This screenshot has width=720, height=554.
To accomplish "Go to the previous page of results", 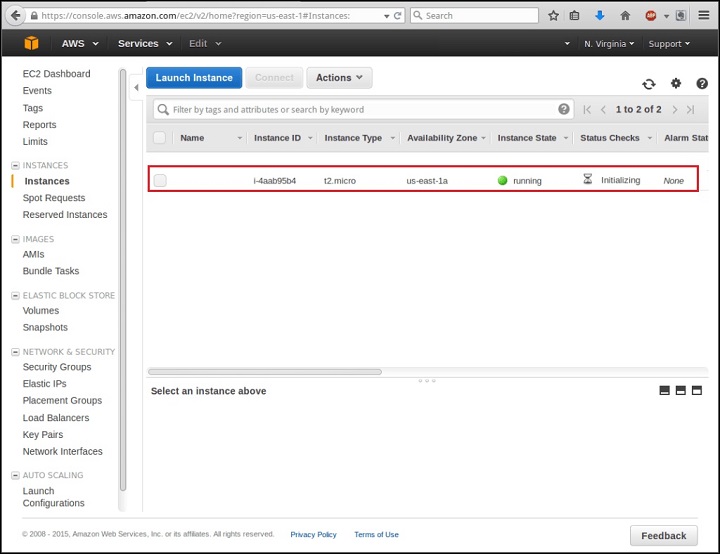I will pyautogui.click(x=603, y=109).
